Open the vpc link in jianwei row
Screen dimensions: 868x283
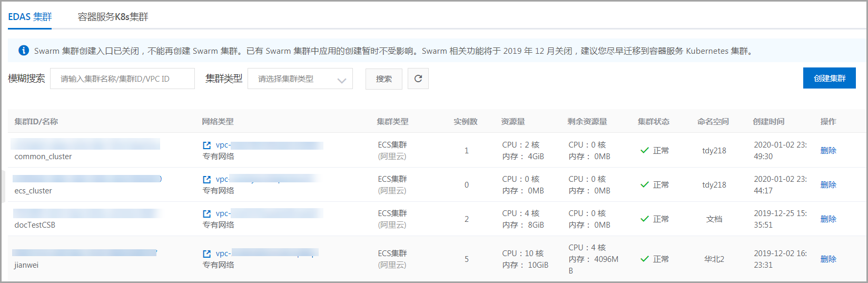[x=267, y=253]
